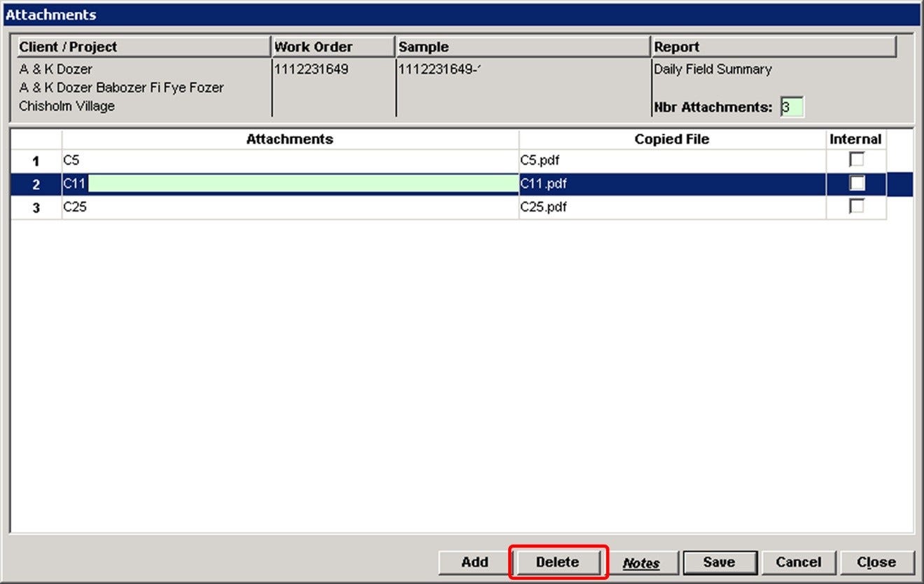Click A & K Dozer Babozer Fi Fye Fozer
924x584 pixels.
point(122,88)
